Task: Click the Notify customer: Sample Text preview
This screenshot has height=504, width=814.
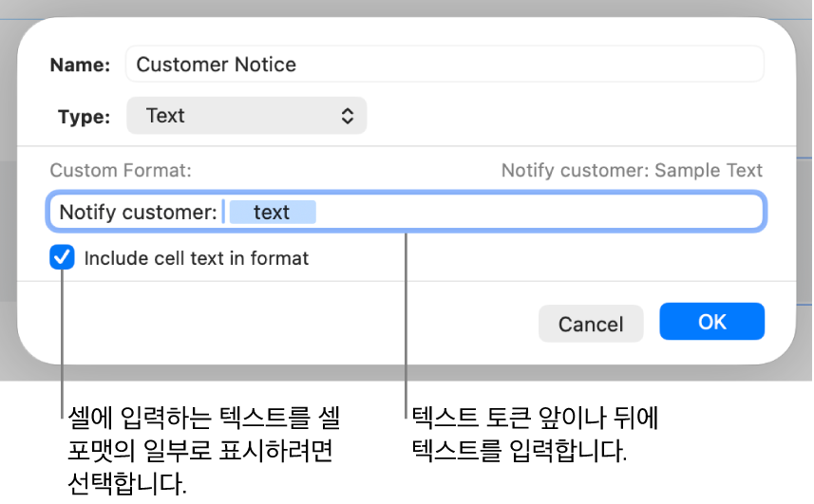Action: click(x=632, y=171)
